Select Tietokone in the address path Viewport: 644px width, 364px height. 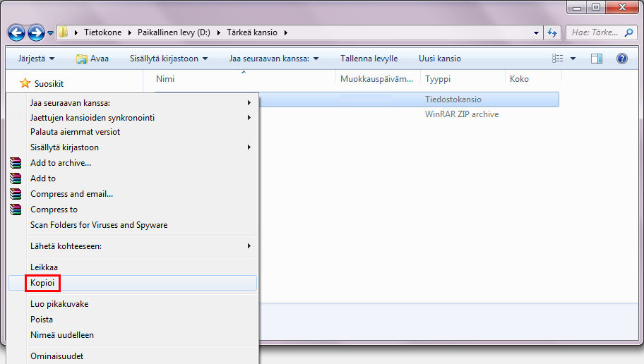click(102, 32)
